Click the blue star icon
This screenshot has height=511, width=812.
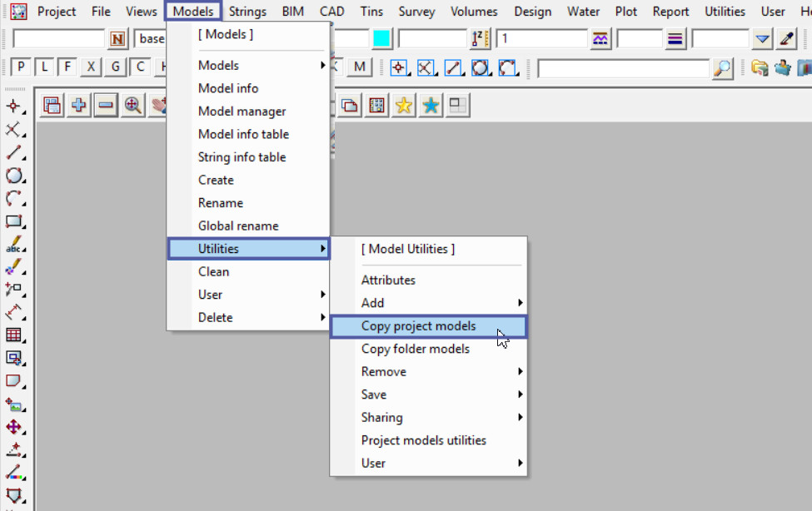431,106
